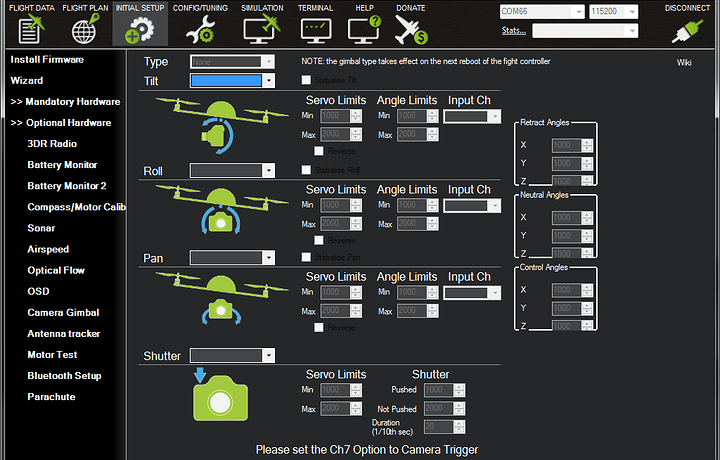The height and width of the screenshot is (460, 720).
Task: Open the Wizard sidebar entry
Action: pyautogui.click(x=27, y=81)
